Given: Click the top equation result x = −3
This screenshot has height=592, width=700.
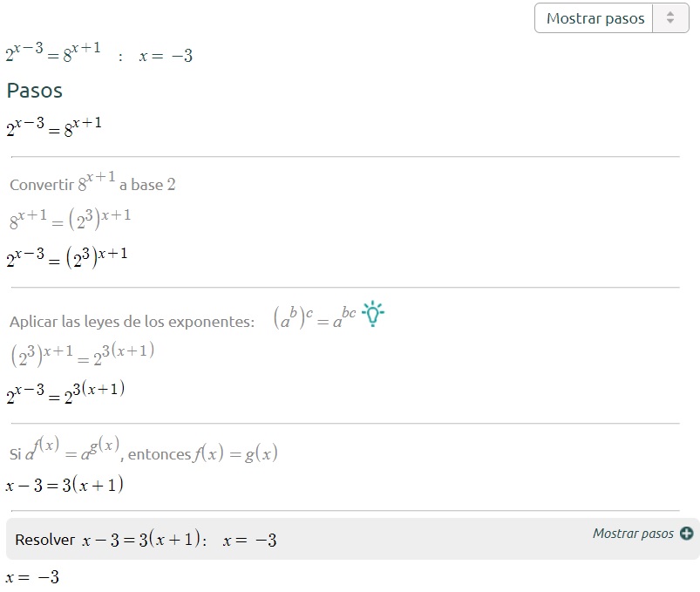Looking at the screenshot, I should 166,56.
